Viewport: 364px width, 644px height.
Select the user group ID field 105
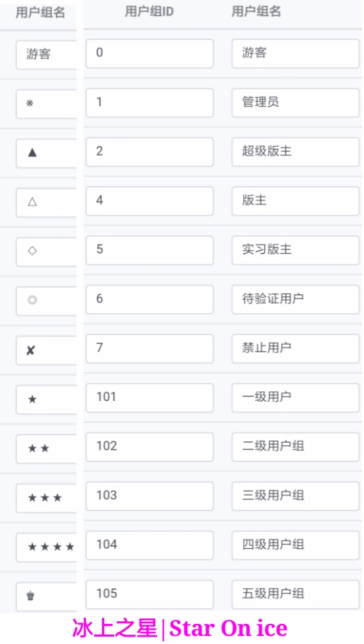[x=150, y=594]
